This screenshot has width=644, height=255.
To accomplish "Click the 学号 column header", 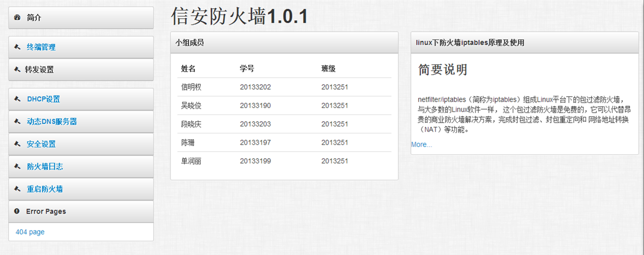I will click(x=247, y=69).
